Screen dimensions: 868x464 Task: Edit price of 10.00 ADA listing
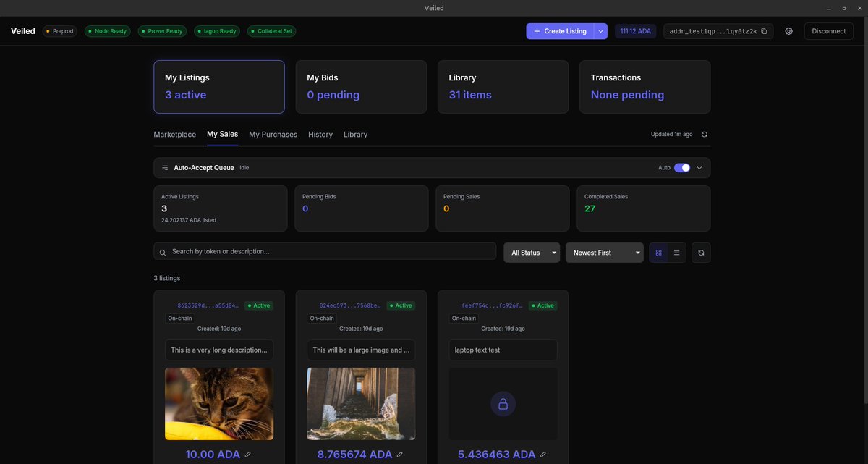(248, 455)
